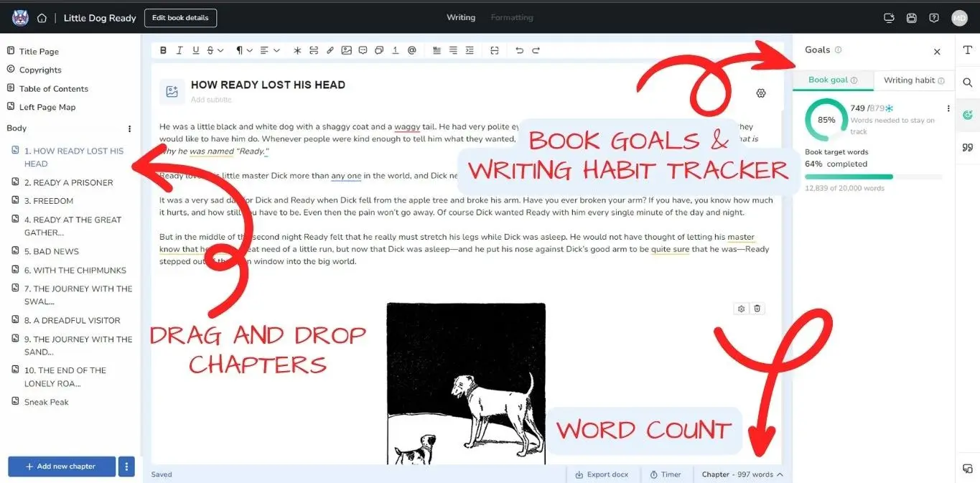Toggle underline text formatting
This screenshot has height=483, width=980.
click(195, 50)
